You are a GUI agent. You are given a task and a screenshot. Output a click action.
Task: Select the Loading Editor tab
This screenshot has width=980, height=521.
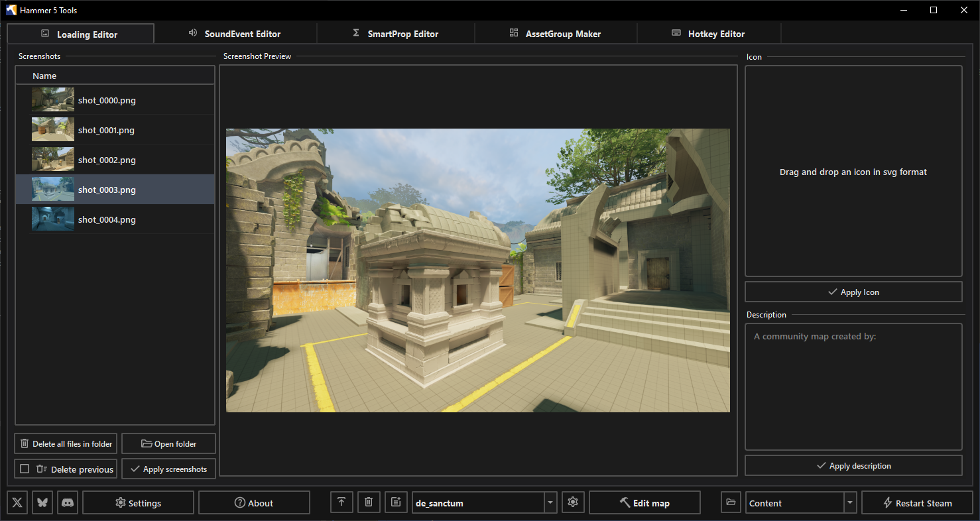point(80,34)
